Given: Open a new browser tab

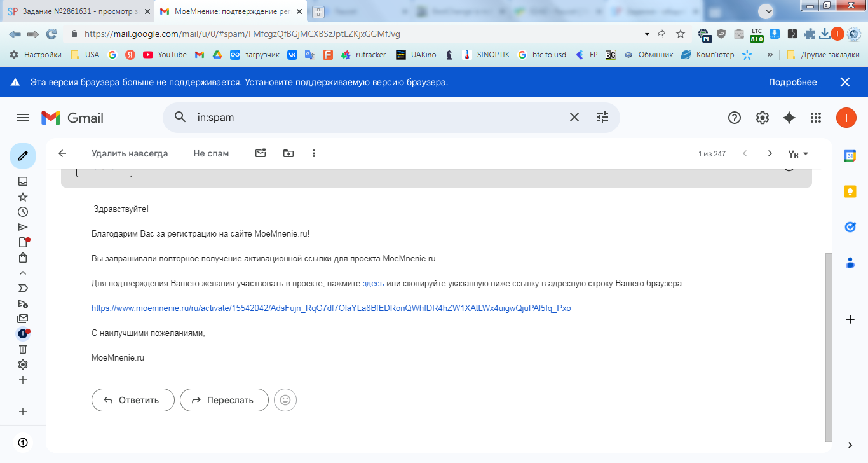Looking at the screenshot, I should tap(318, 11).
